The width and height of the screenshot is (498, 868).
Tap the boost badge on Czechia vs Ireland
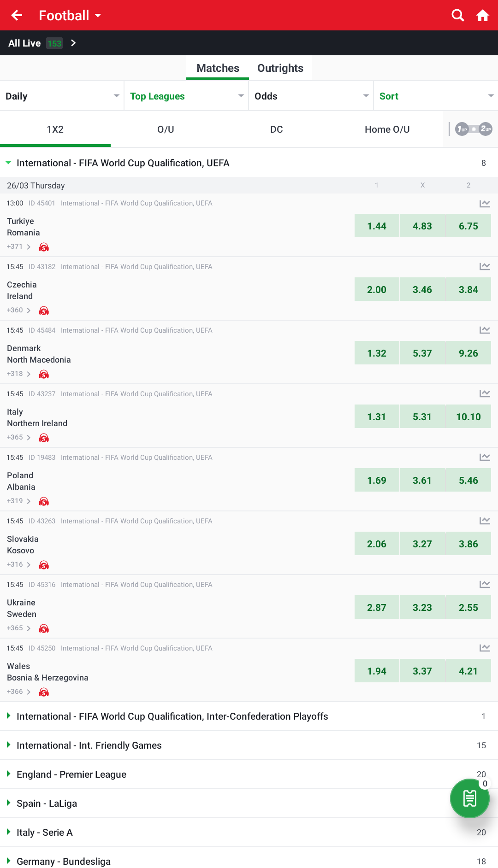tap(44, 311)
